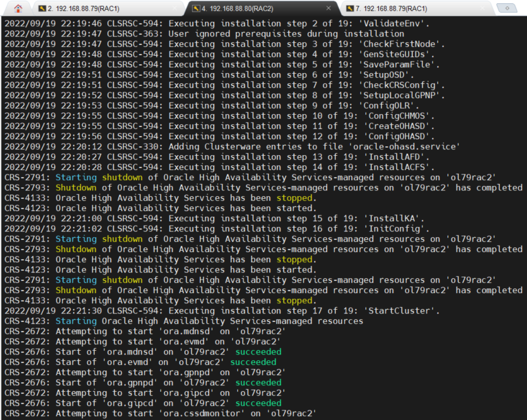
Task: Click the Start of 'ora.gpnpd' succeeded line
Action: 143,383
